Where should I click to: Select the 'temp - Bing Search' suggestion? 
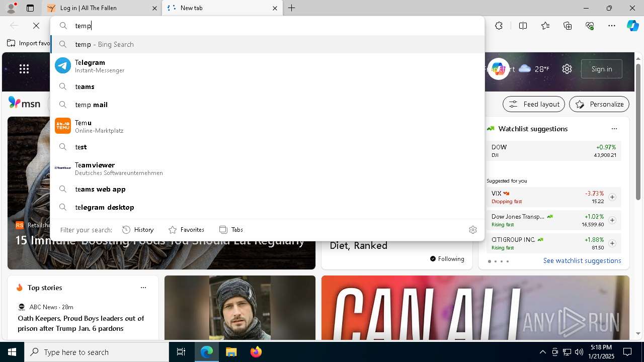[267, 44]
